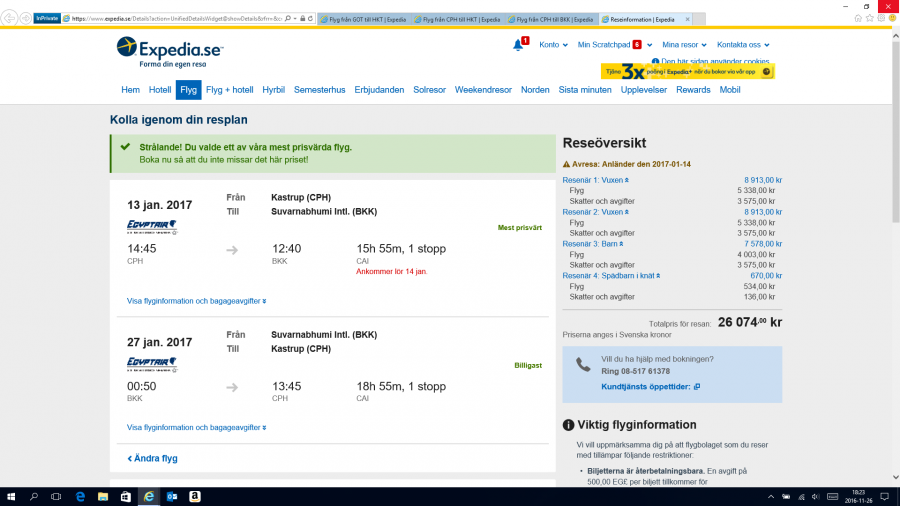Viewport: 900px width, 506px height.
Task: Open Edge browser in the taskbar
Action: [149, 496]
